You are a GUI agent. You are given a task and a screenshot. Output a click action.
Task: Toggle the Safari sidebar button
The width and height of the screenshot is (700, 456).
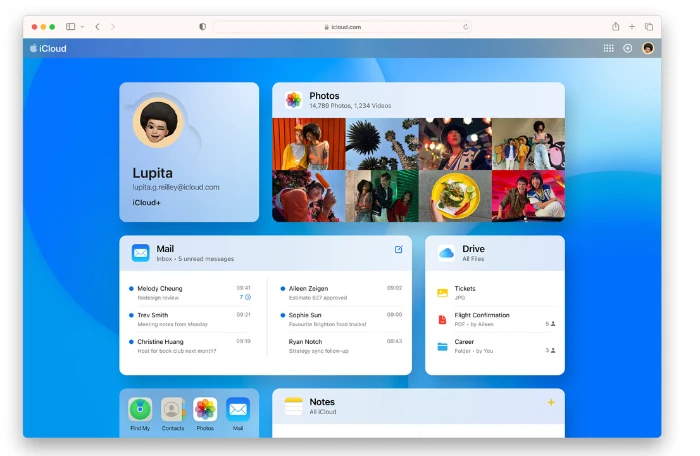[x=71, y=27]
